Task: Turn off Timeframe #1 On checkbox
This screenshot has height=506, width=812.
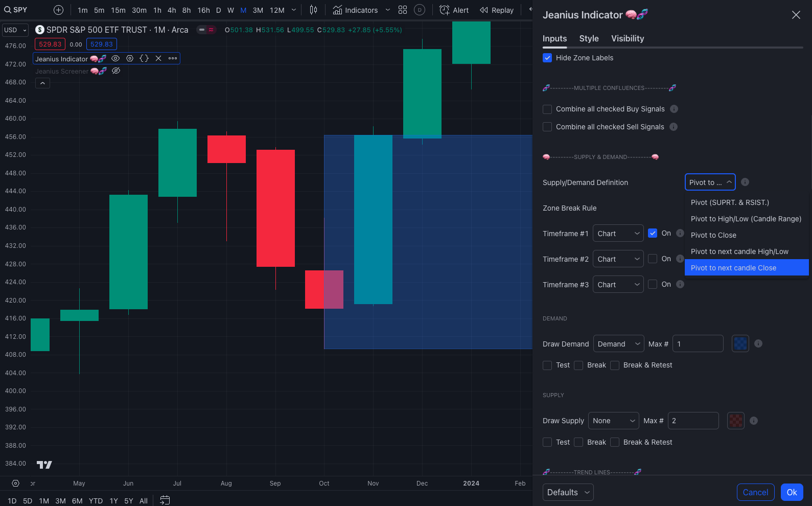Action: click(653, 233)
